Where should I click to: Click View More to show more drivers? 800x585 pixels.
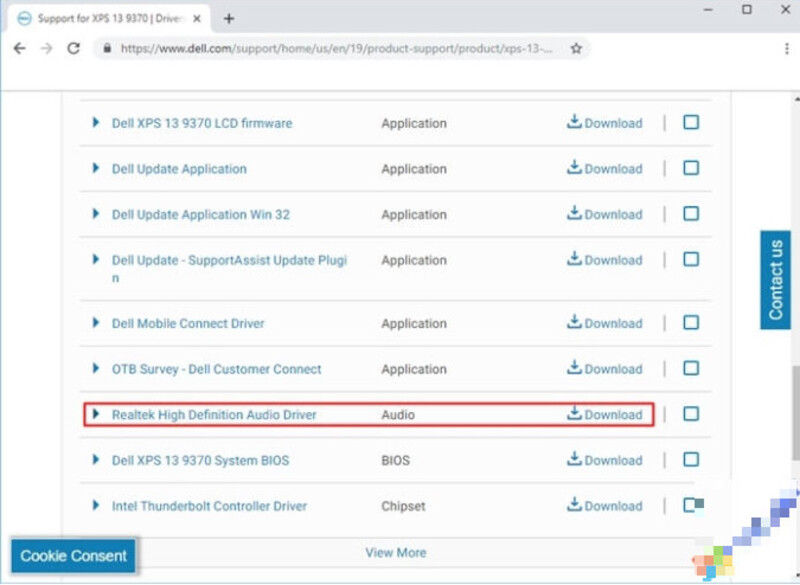click(396, 552)
